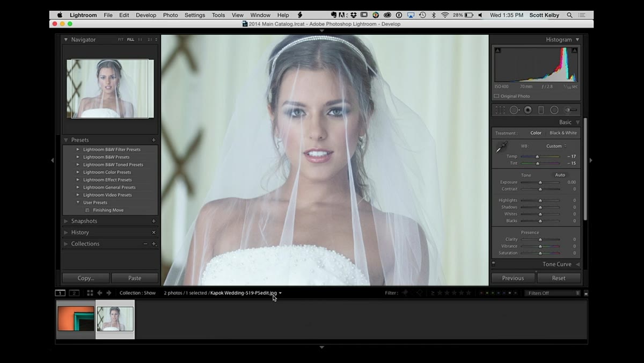
Task: Select the Spot Removal tool
Action: tap(514, 110)
